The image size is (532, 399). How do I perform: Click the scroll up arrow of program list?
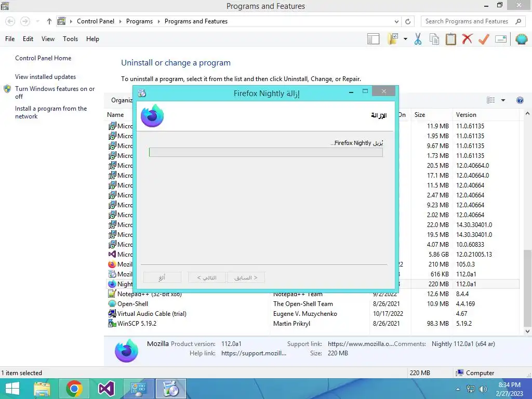point(527,114)
